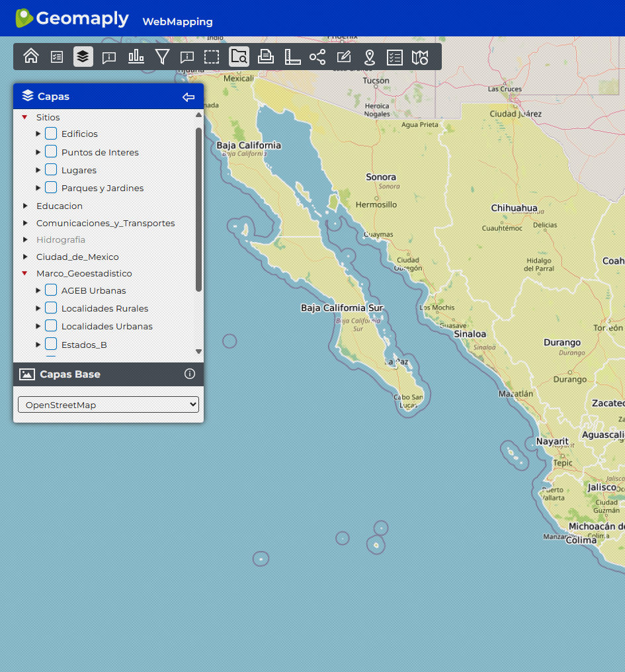625x672 pixels.
Task: Click the Comunicaciones_y_Transportes group label
Action: click(x=105, y=223)
